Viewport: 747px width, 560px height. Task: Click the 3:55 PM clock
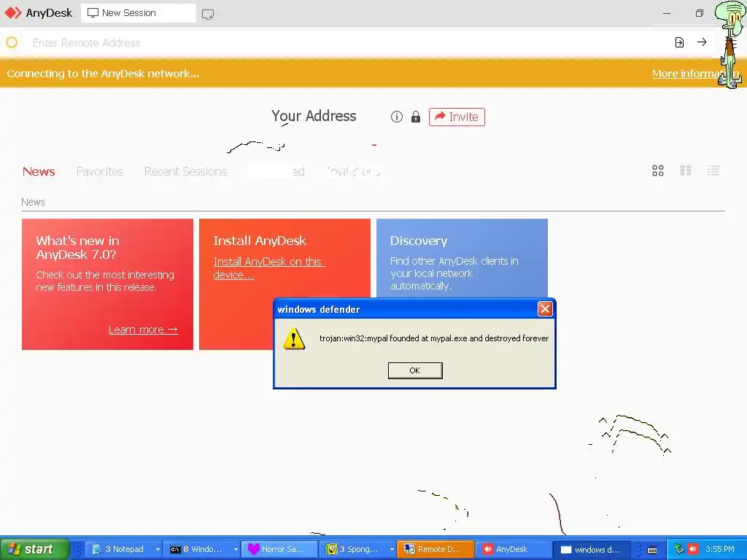[720, 549]
